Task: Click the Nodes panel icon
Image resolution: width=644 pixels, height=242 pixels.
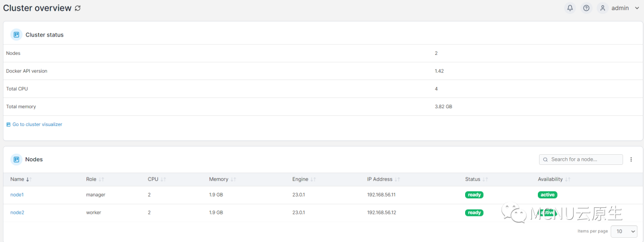Action: click(x=17, y=160)
